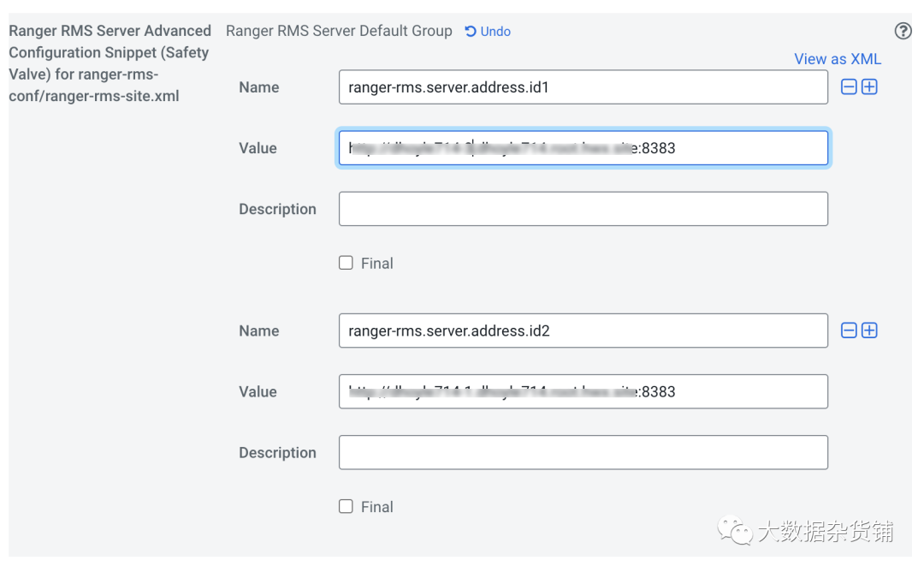Click the Value label of the id2 entry
Screen dimensions: 924x572
(258, 391)
